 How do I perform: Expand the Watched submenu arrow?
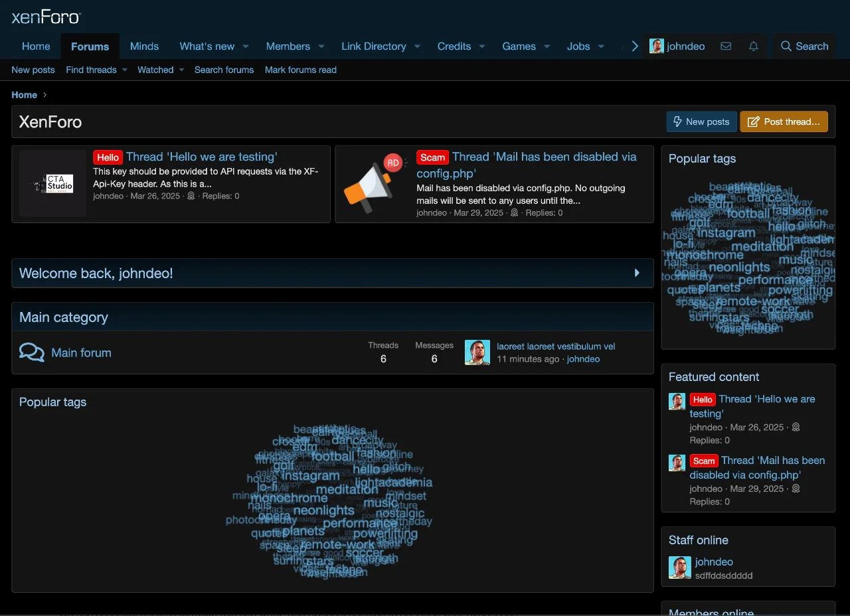(181, 70)
